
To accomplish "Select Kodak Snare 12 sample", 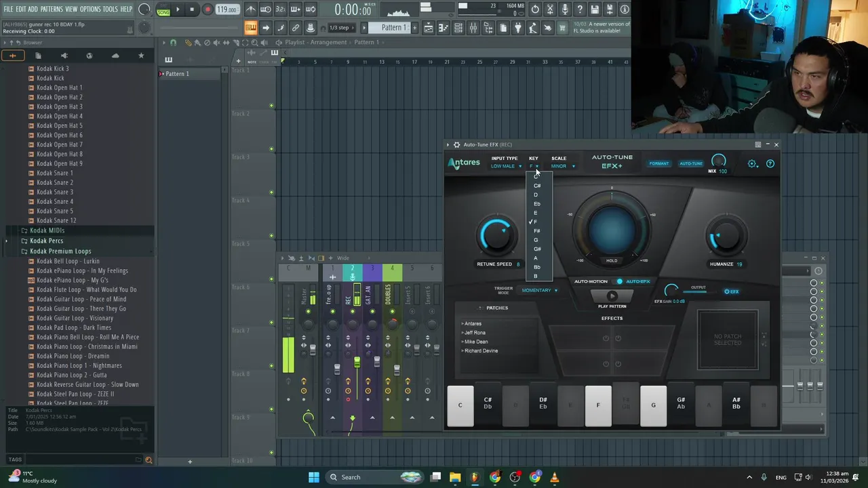I will point(56,220).
